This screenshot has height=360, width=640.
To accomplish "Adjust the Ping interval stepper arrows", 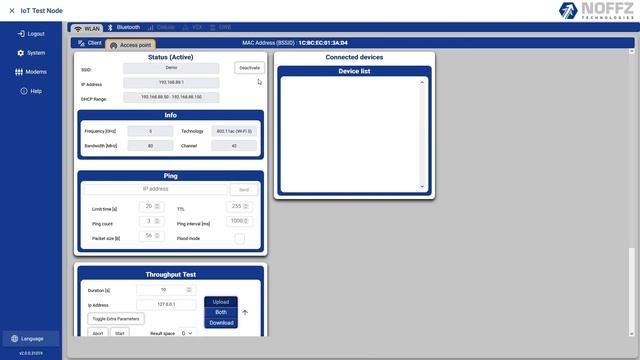I will click(246, 221).
